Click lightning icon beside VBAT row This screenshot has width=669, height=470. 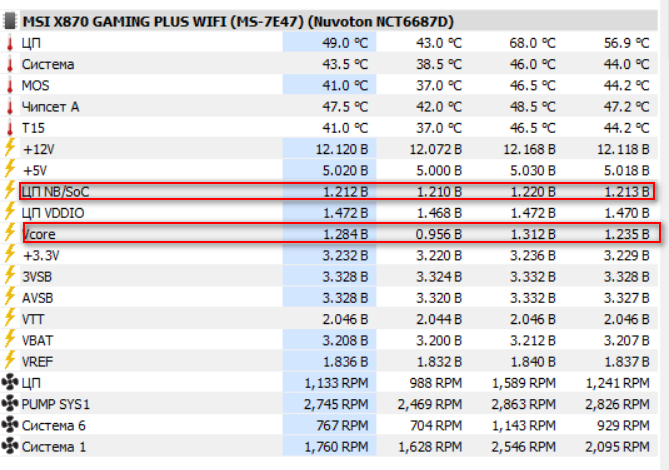point(10,339)
